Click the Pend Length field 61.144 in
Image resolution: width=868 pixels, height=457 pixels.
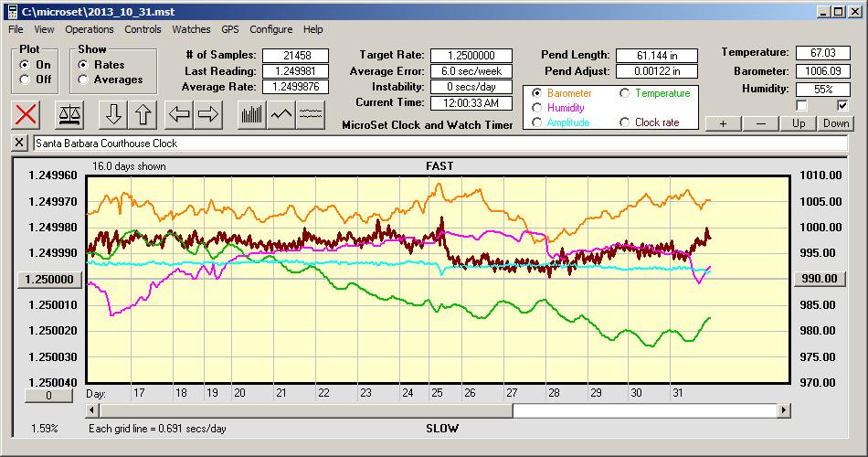pos(657,56)
